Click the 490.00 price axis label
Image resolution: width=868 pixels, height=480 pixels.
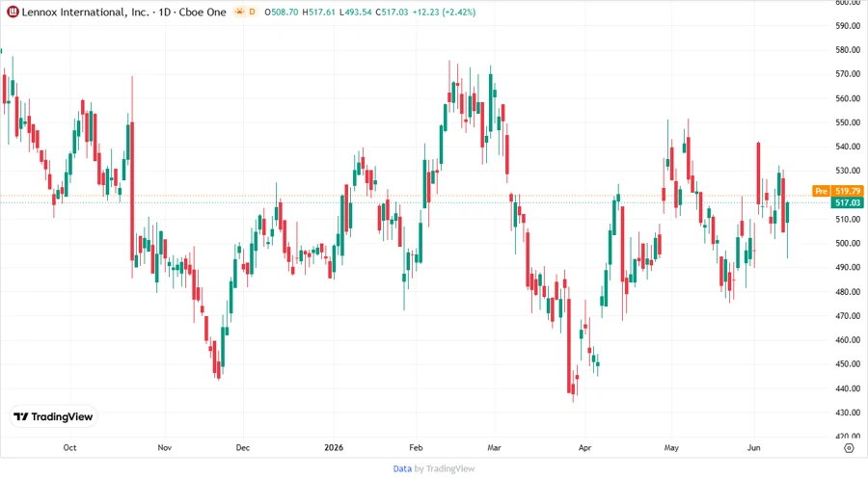(x=848, y=267)
